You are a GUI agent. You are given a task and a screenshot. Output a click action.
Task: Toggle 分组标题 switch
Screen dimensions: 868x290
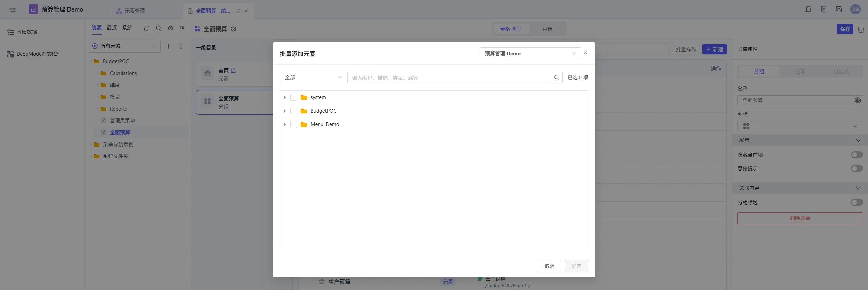(x=857, y=202)
